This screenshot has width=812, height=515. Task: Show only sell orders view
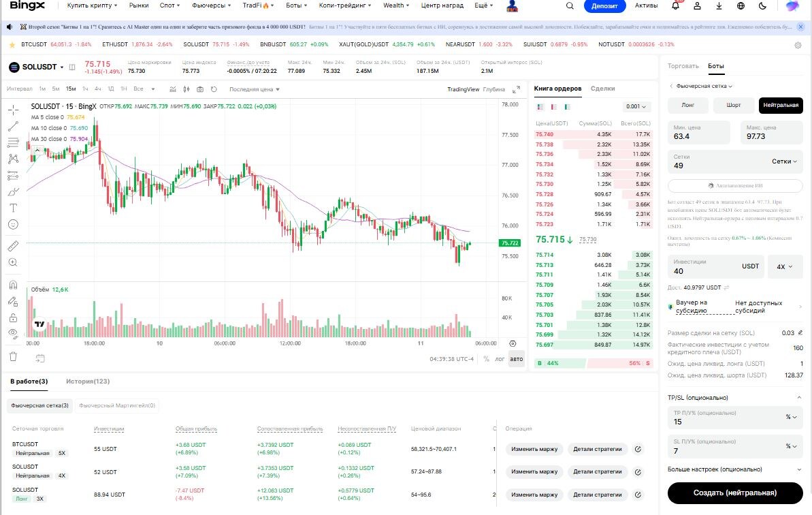553,107
